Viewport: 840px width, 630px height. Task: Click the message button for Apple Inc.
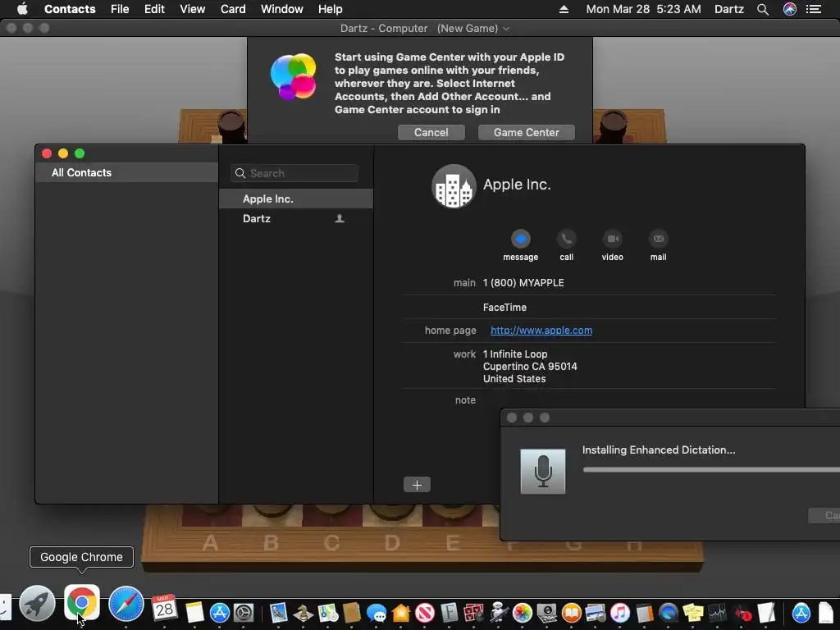point(520,239)
